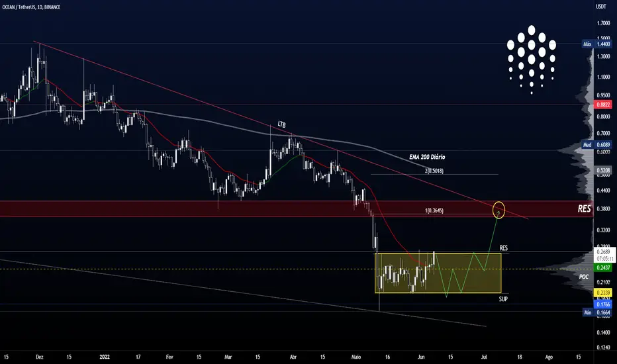The width and height of the screenshot is (617, 364).
Task: Click the blue 0.1766 price tag
Action: (603, 304)
